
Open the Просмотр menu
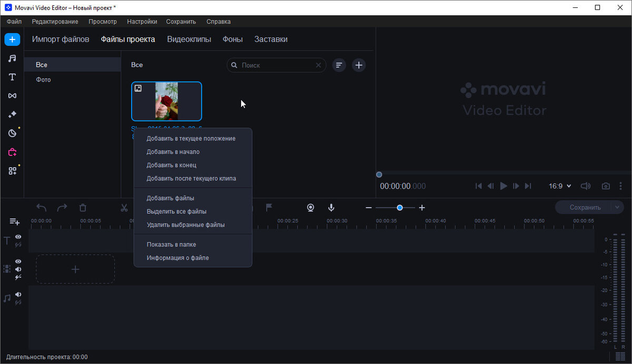click(103, 22)
